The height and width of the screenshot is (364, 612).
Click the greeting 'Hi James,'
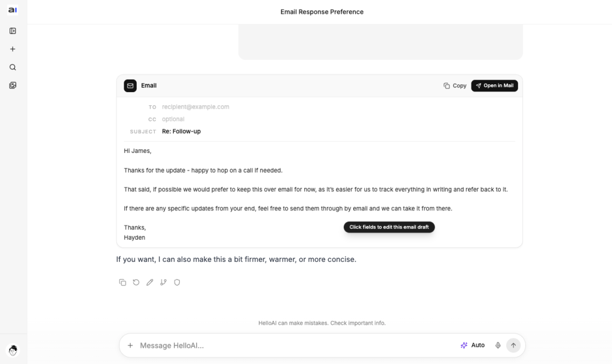coord(137,151)
